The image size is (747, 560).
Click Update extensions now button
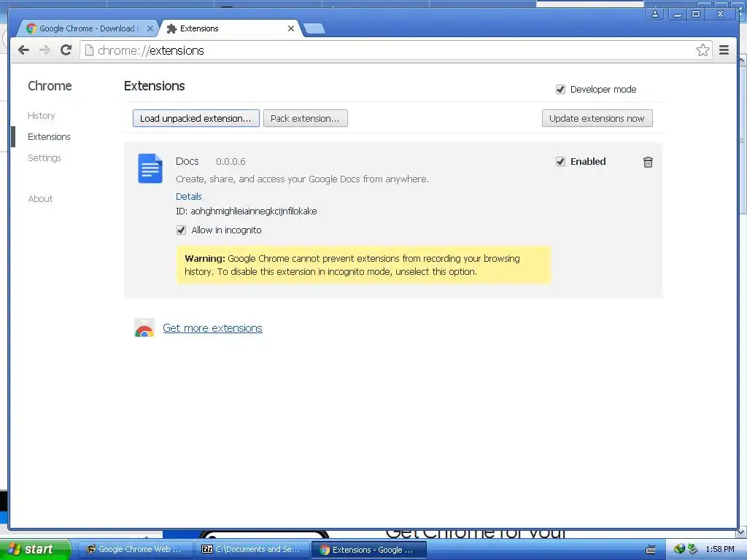(597, 118)
